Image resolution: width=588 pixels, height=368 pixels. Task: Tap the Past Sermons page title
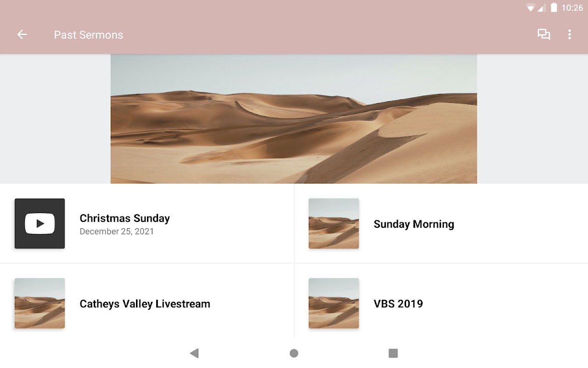pyautogui.click(x=88, y=35)
